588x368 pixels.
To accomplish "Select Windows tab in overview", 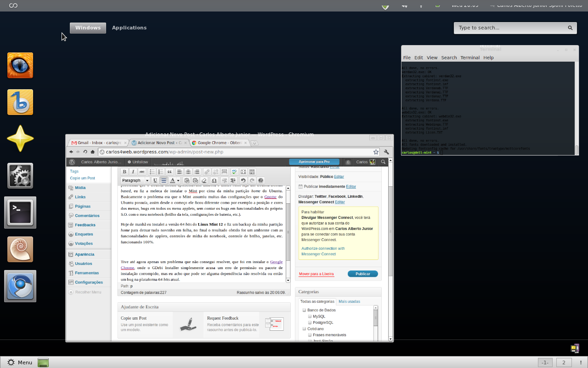I will pos(88,28).
